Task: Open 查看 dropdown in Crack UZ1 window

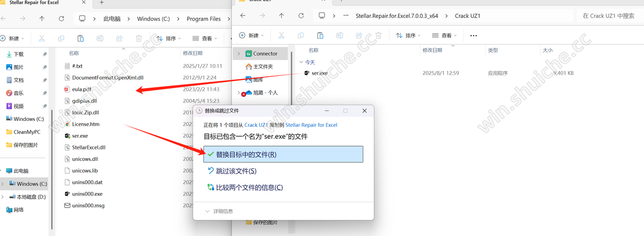Action: (443, 35)
